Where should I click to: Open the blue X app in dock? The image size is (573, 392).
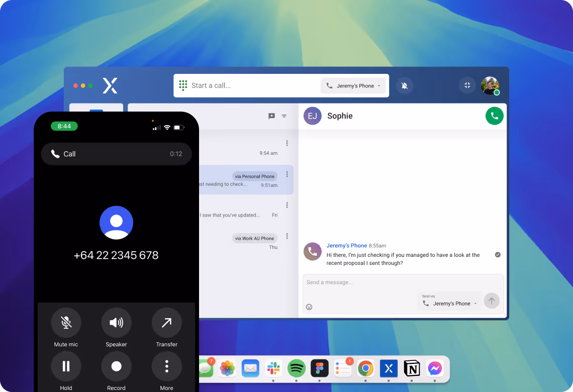point(389,368)
